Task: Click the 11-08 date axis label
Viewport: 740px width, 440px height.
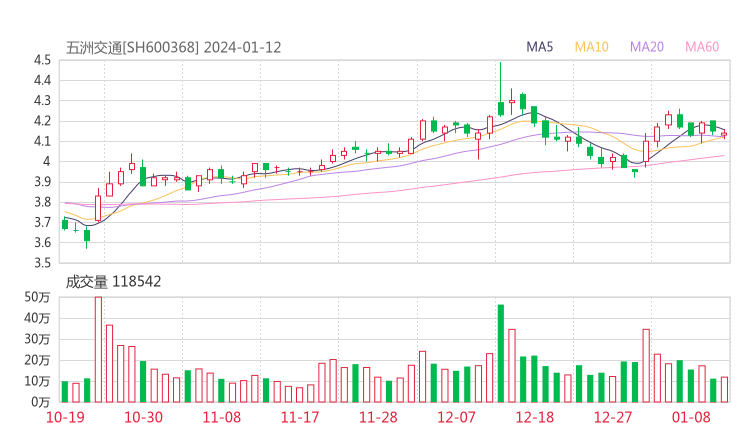Action: tap(221, 417)
